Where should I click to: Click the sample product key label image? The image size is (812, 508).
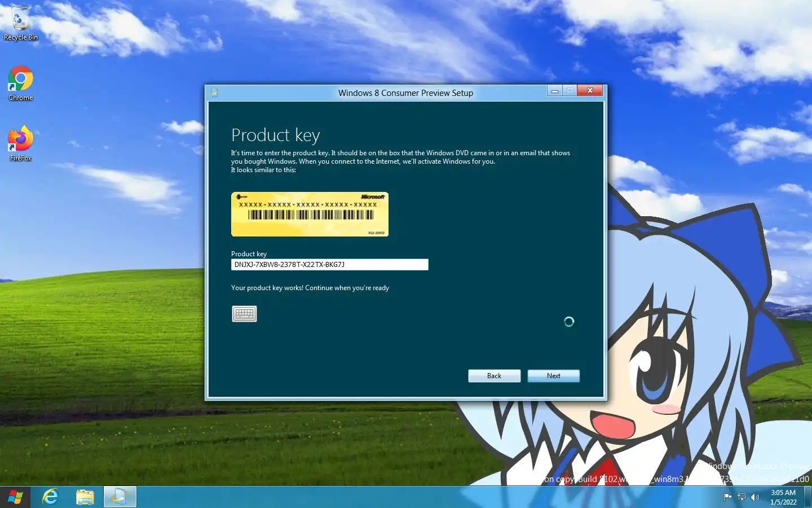(310, 214)
